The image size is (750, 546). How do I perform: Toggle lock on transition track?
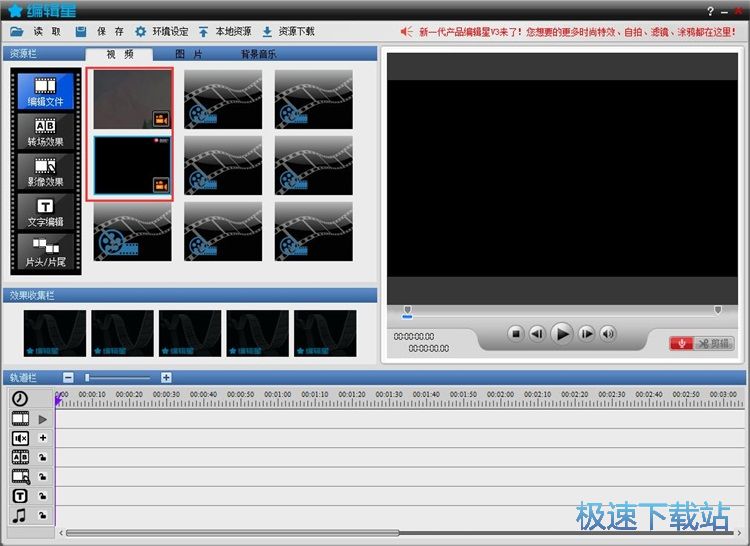pos(43,458)
